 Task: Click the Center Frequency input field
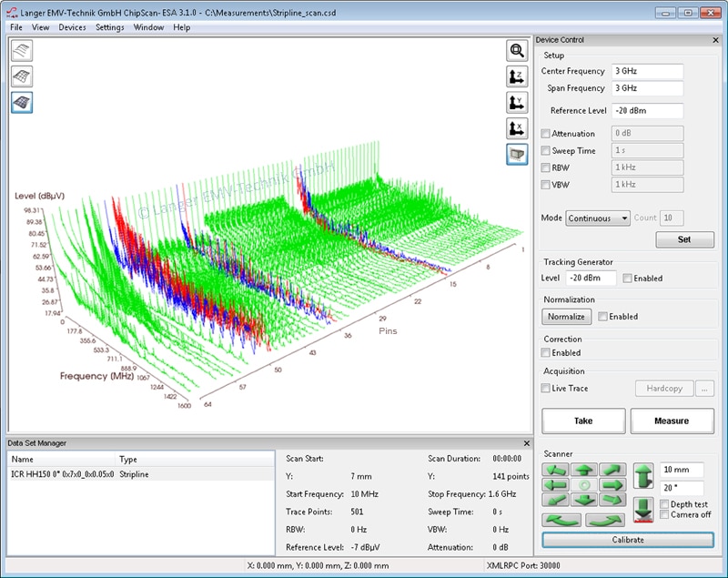646,71
